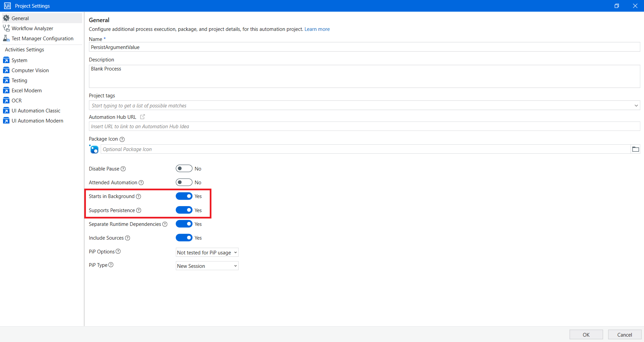
Task: Disable the Include Sources toggle
Action: point(184,238)
